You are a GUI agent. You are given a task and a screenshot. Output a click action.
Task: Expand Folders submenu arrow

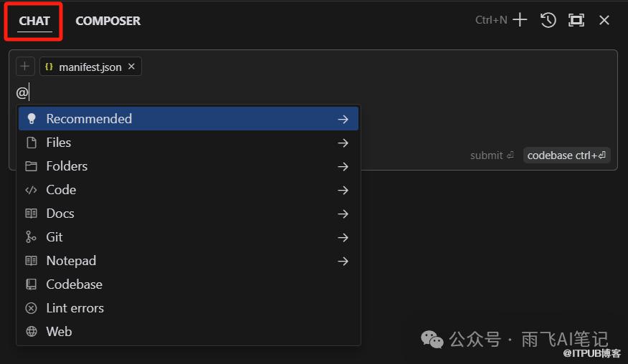343,166
